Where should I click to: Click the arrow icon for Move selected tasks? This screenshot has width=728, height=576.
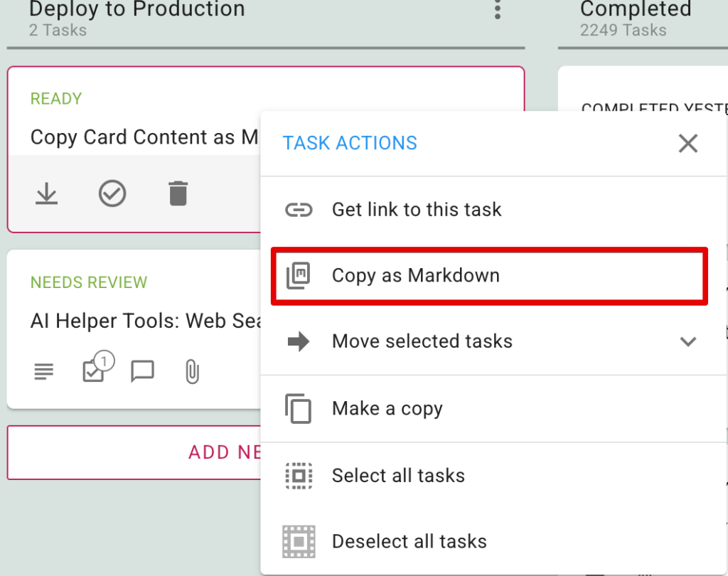click(x=299, y=341)
